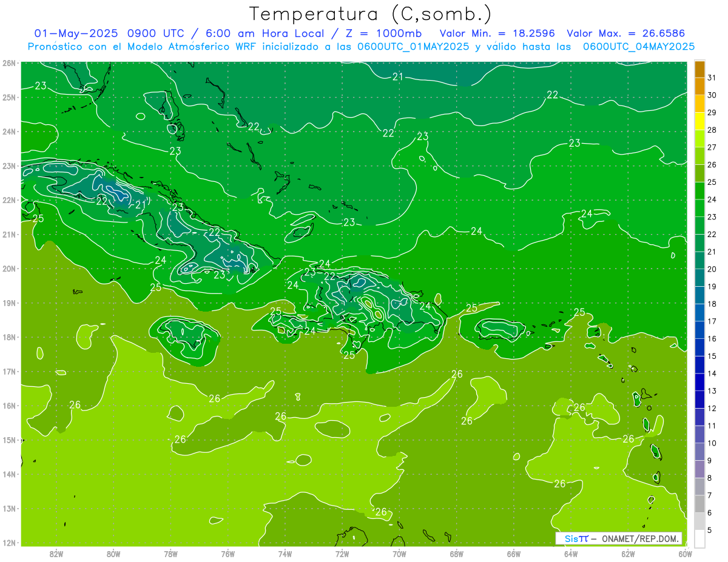The width and height of the screenshot is (728, 562).
Task: Click the white bottom swatch of color bar
Action: pos(699,539)
